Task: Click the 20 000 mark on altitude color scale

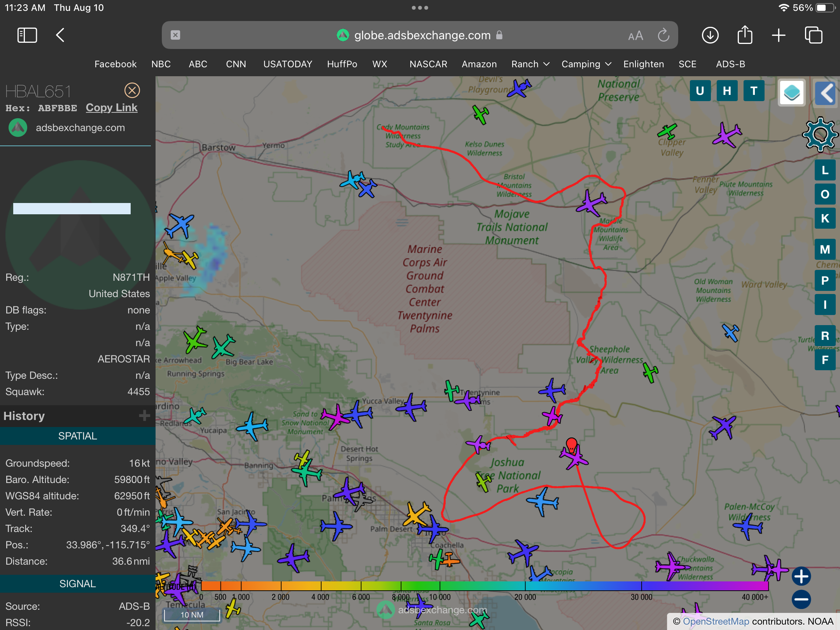Action: point(525,597)
